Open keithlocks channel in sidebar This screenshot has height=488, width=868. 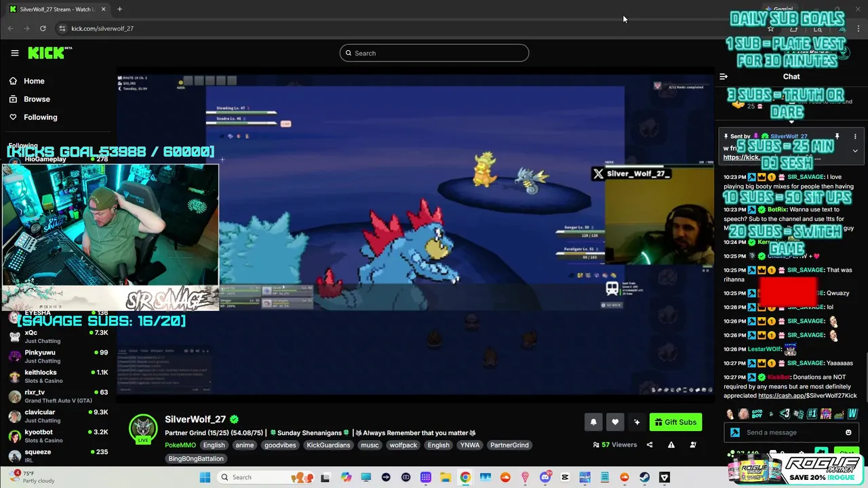pos(58,376)
